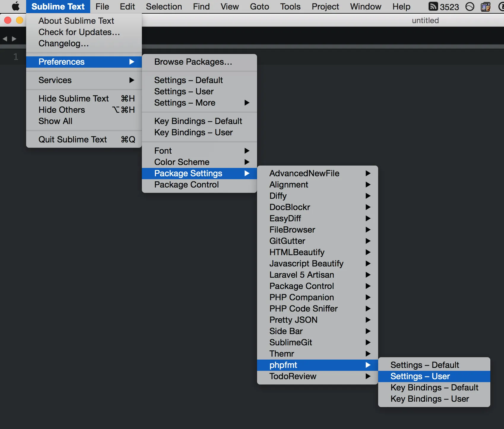
Task: Open the Window menu
Action: coord(366,7)
